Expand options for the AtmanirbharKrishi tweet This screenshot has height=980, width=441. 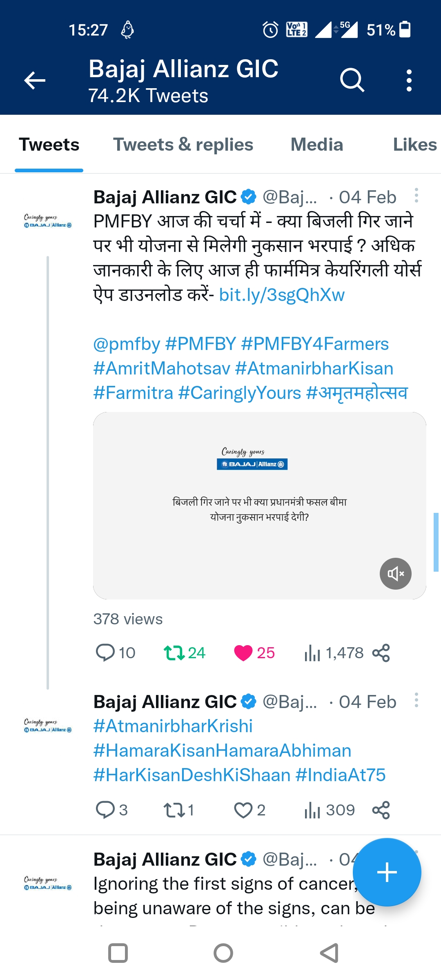click(416, 700)
